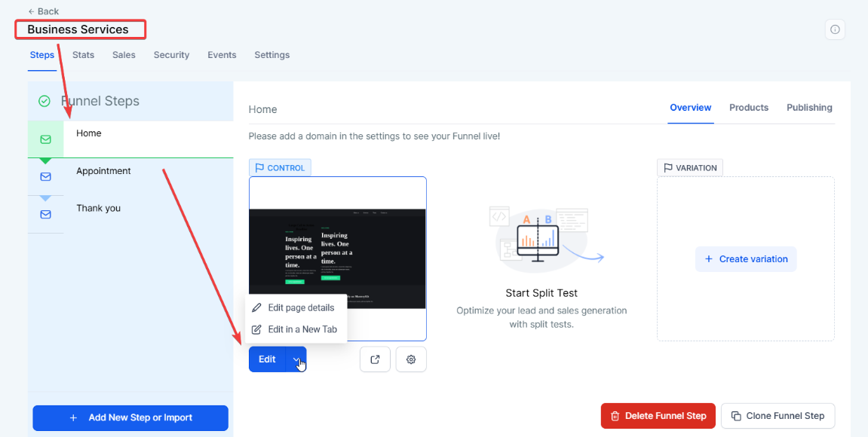Select the Appointment funnel step
This screenshot has width=868, height=437.
[130, 177]
